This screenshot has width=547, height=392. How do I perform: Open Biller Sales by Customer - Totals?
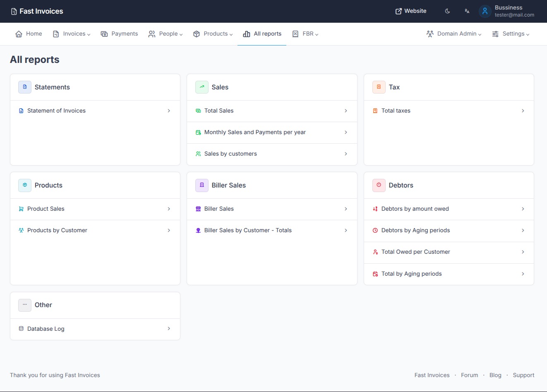[x=272, y=231]
